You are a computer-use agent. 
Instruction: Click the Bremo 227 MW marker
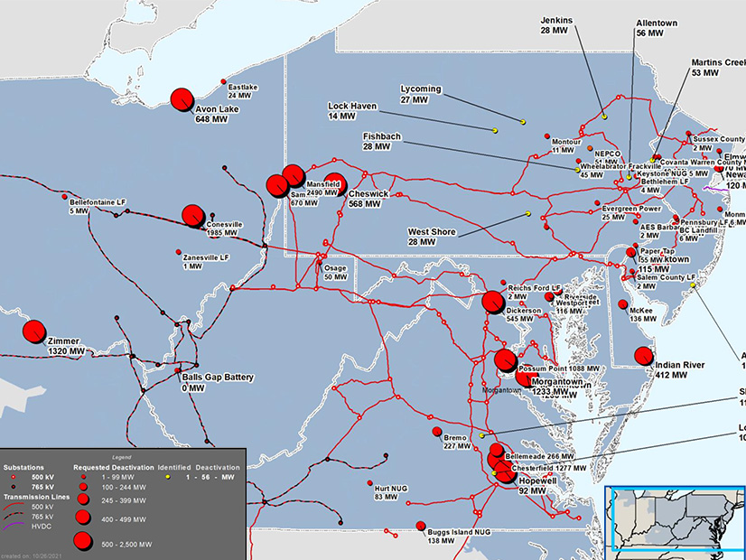pyautogui.click(x=436, y=431)
